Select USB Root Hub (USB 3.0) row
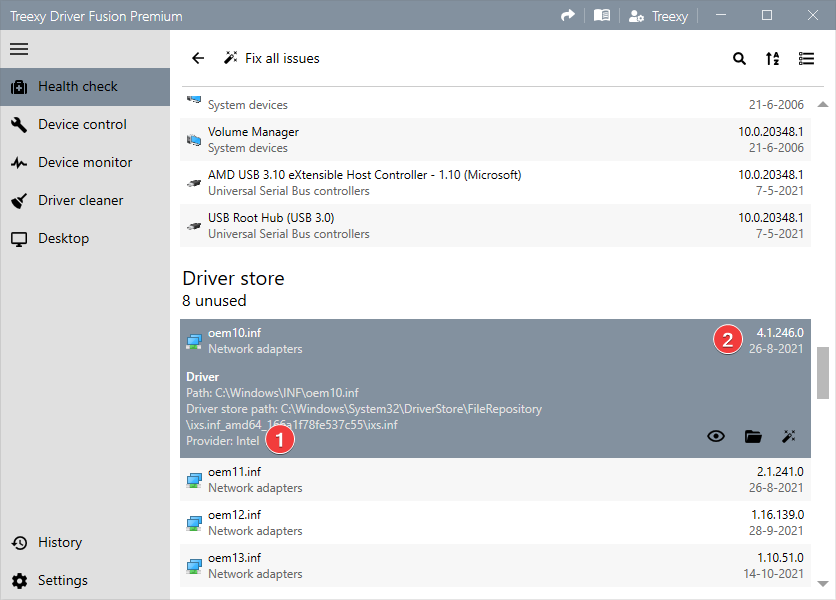 (x=495, y=226)
